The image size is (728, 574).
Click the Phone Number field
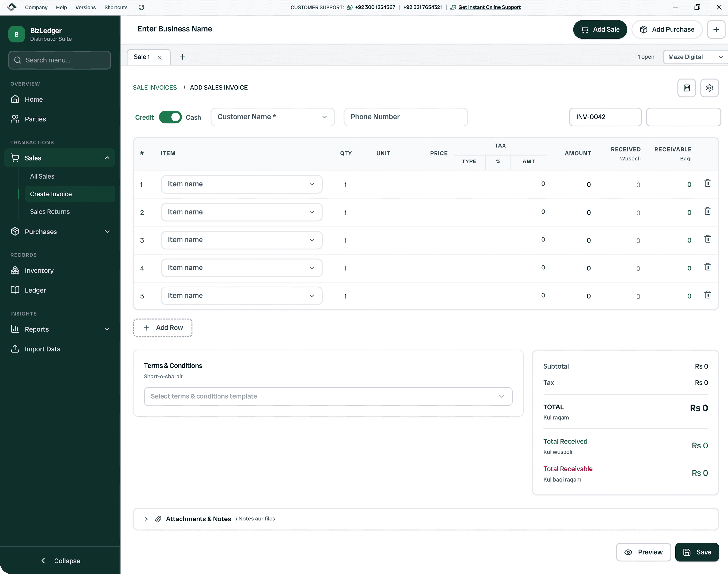point(406,117)
